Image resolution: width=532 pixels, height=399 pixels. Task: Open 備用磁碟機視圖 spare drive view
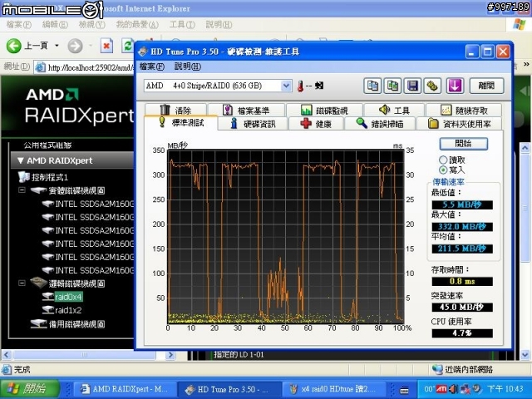coord(67,324)
